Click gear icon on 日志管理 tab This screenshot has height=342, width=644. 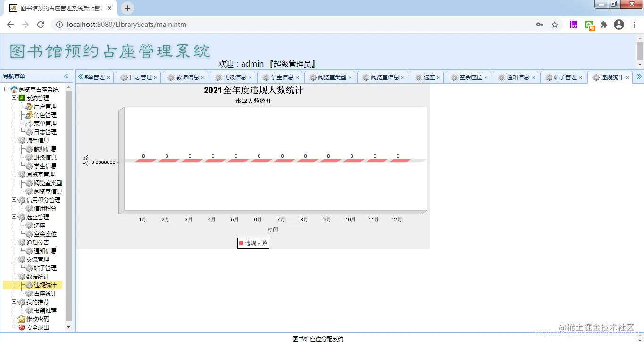click(124, 77)
